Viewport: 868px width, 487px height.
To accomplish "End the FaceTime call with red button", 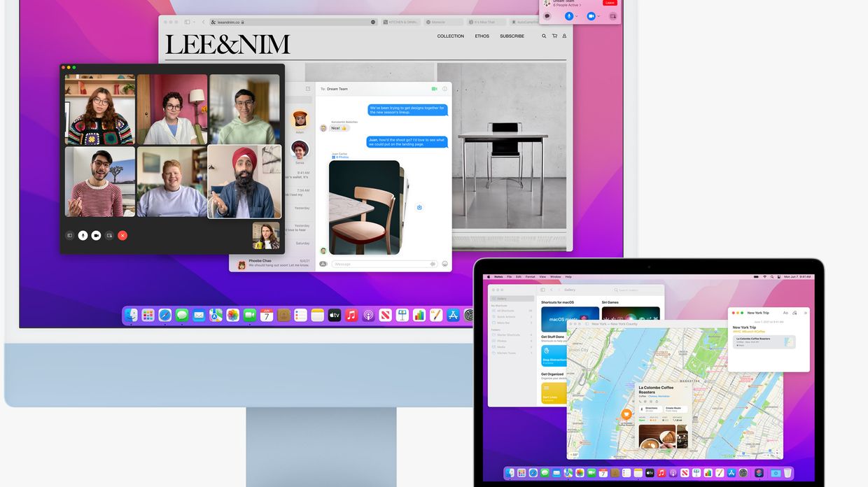I will (x=122, y=236).
